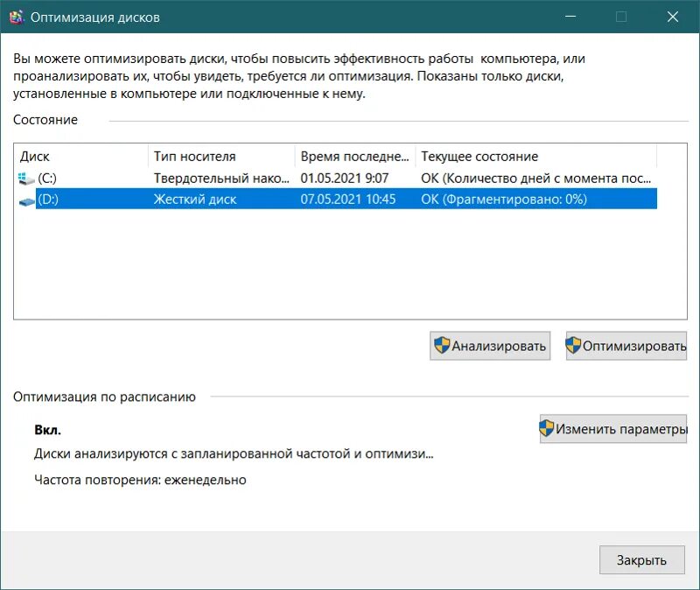Start optimization with Оптимизировать button
700x590 pixels.
coord(626,346)
